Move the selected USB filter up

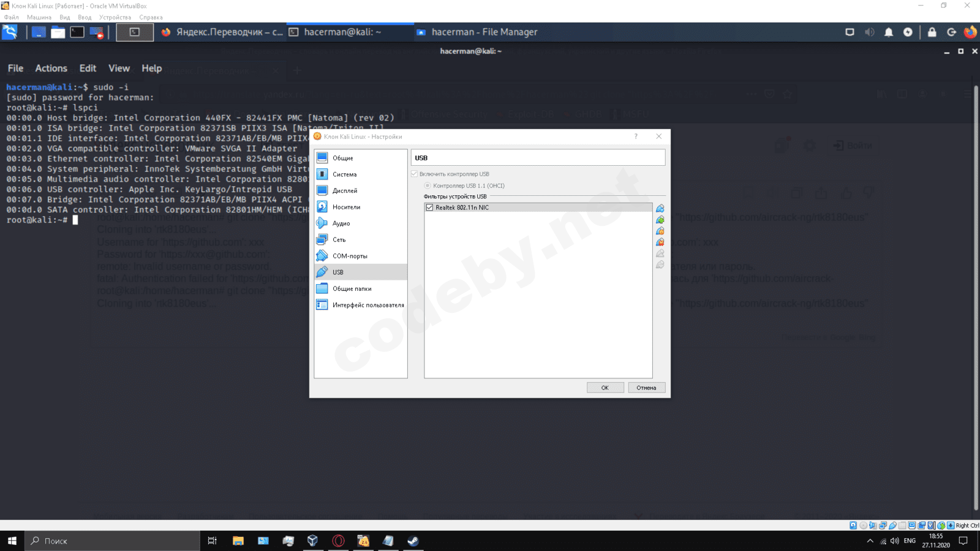(x=660, y=253)
